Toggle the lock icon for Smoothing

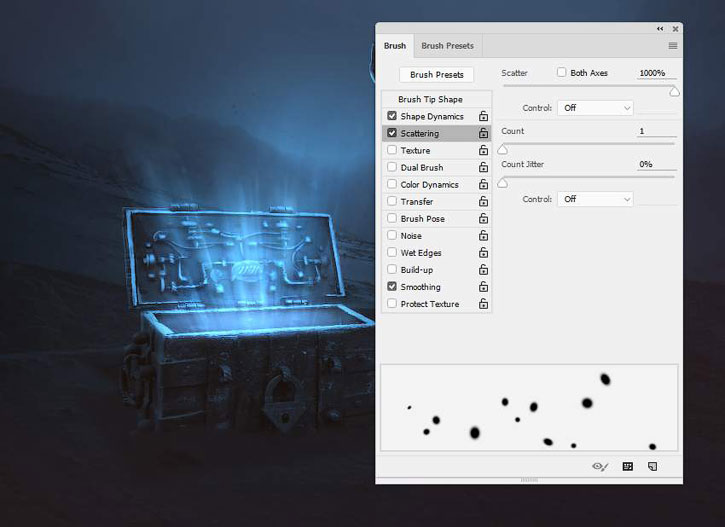(483, 287)
